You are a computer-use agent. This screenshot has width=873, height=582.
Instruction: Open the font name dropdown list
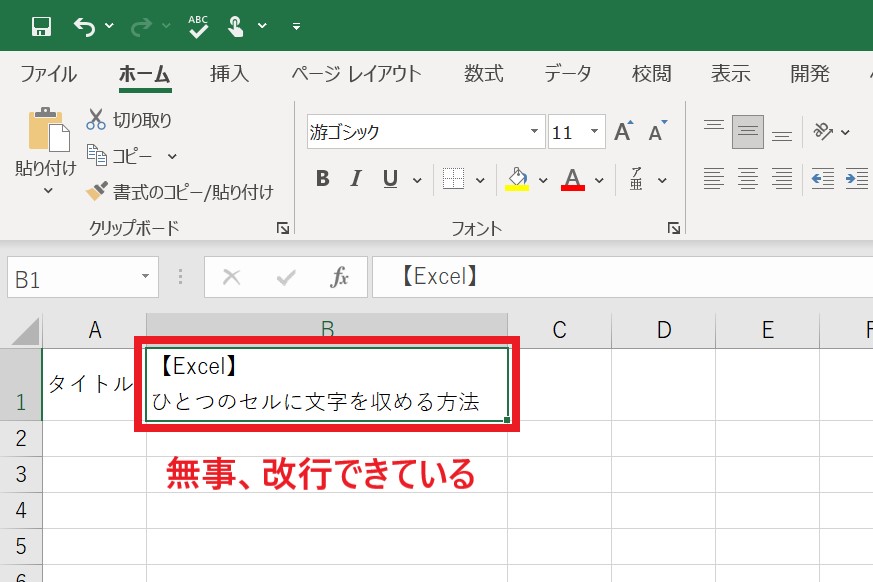tap(534, 132)
